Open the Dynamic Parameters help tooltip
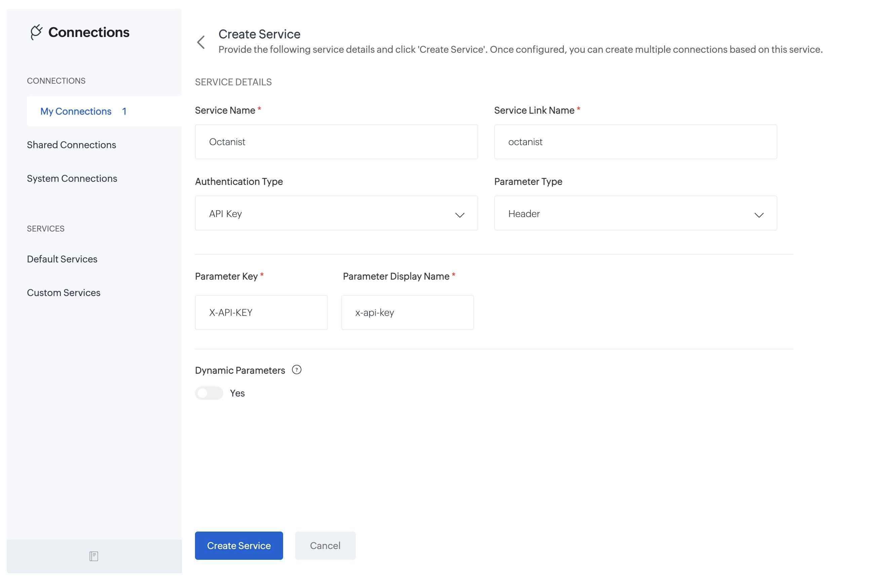 (297, 370)
